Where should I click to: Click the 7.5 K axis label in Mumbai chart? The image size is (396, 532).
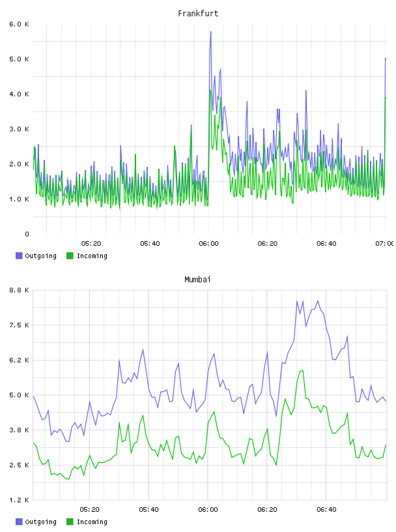[20, 325]
